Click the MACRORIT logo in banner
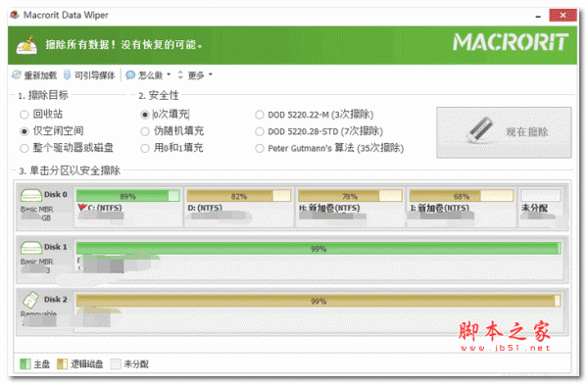588x385 pixels. pyautogui.click(x=511, y=42)
